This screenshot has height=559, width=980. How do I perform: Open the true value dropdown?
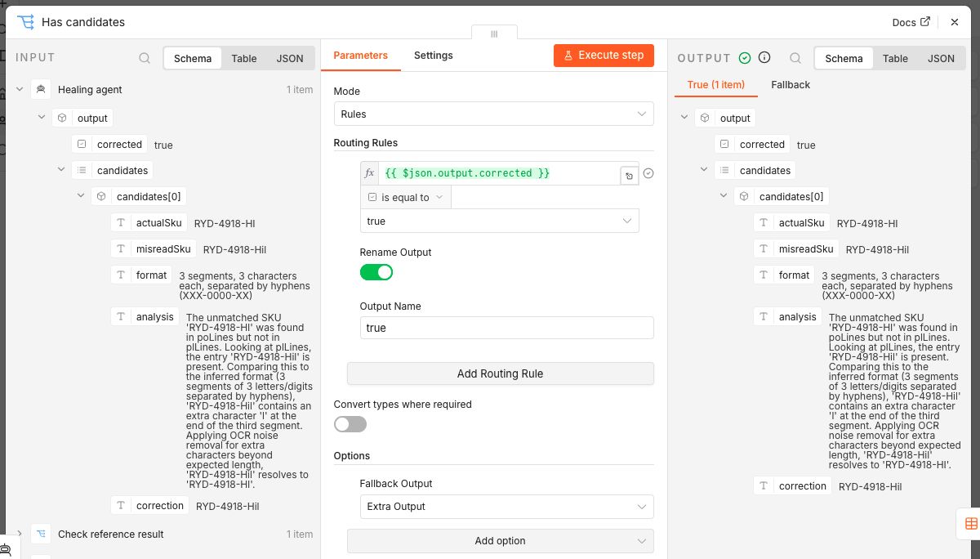point(500,221)
